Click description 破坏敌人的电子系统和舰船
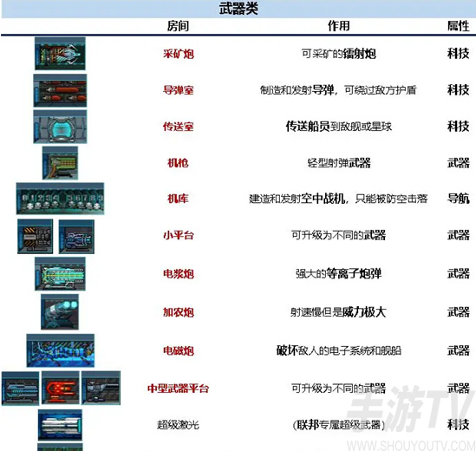The width and height of the screenshot is (476, 451). point(339,350)
